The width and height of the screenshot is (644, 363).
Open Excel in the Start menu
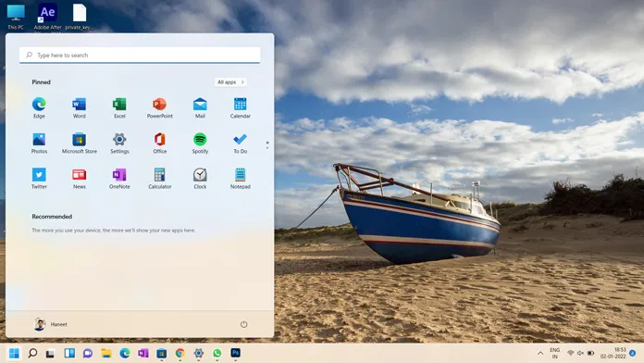119,107
